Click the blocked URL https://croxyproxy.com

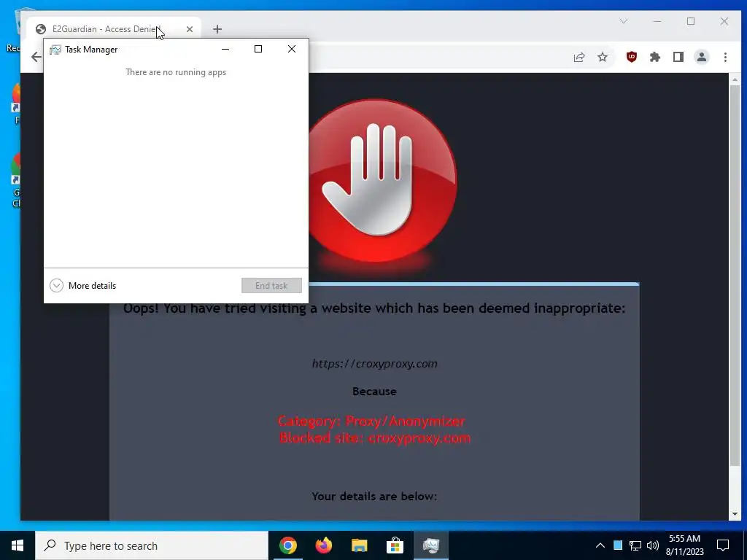pyautogui.click(x=374, y=364)
